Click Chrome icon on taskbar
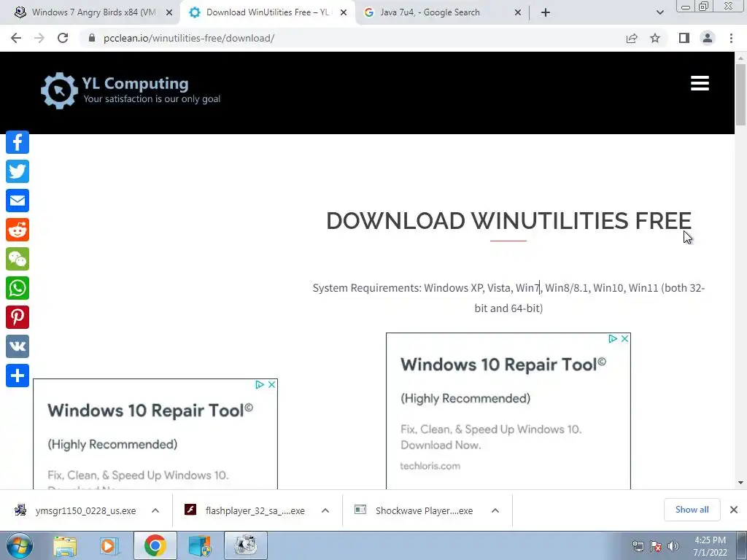Viewport: 747px width, 560px height. pyautogui.click(x=155, y=545)
